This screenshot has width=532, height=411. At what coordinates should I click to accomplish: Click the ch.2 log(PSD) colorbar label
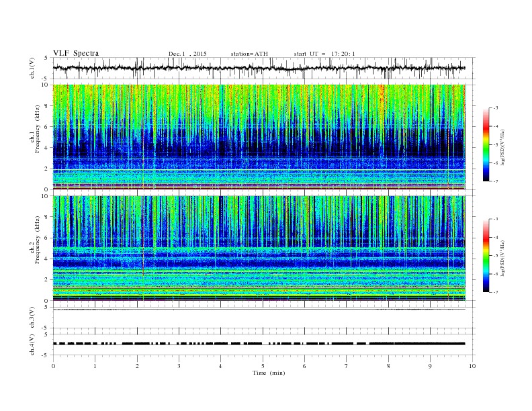(502, 258)
